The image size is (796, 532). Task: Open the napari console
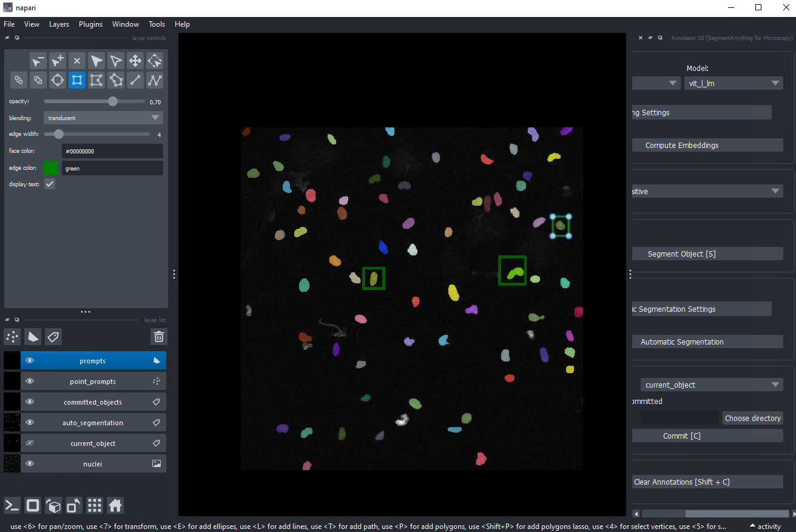tap(13, 505)
